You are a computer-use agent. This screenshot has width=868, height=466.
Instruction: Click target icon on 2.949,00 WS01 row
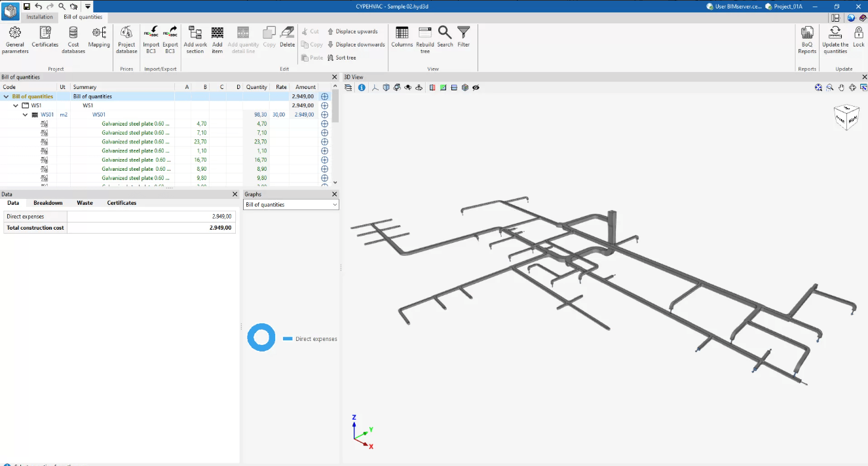click(324, 115)
